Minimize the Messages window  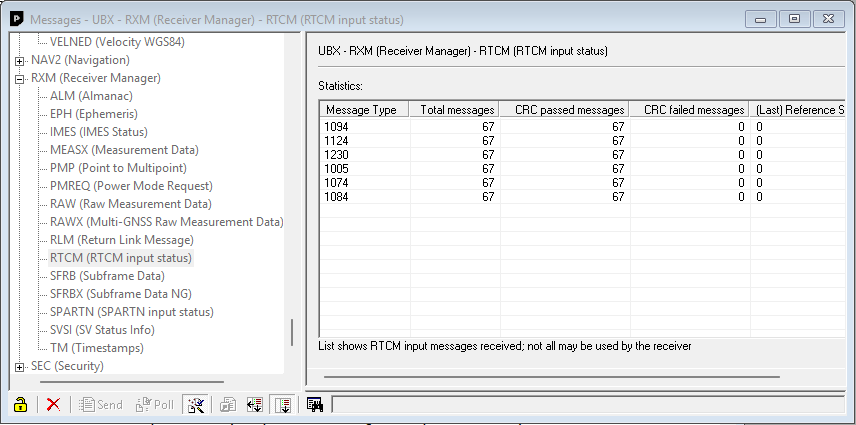pos(760,19)
